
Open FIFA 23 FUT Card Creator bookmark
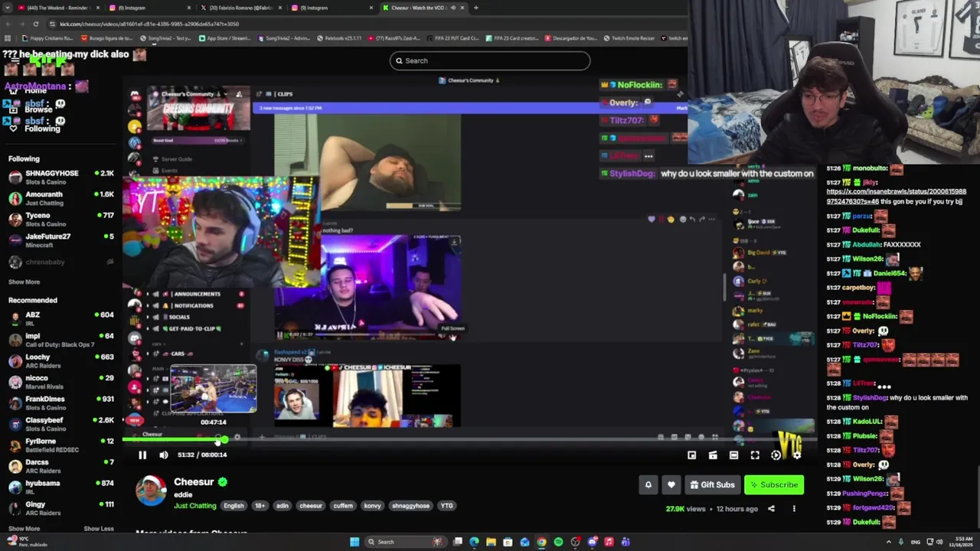(452, 38)
